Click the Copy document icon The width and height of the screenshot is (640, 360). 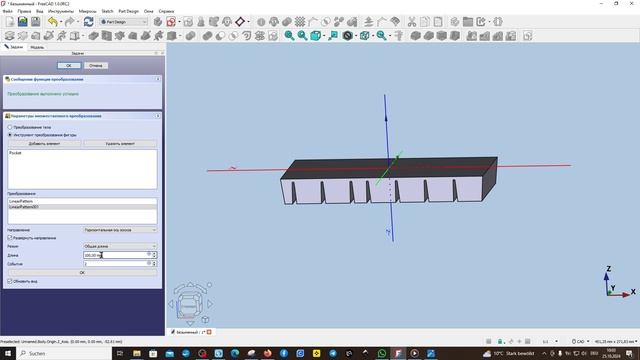pos(424,22)
